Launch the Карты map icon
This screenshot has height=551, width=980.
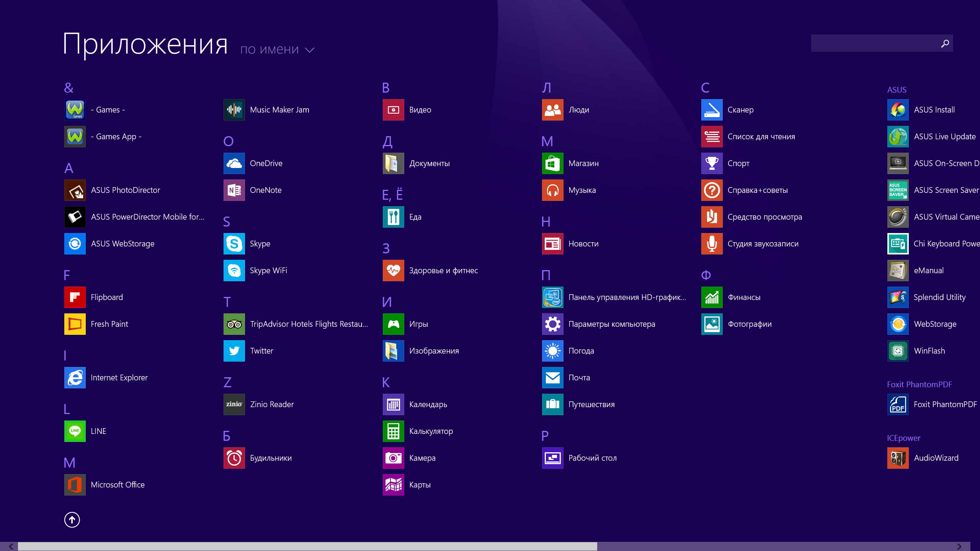(393, 485)
